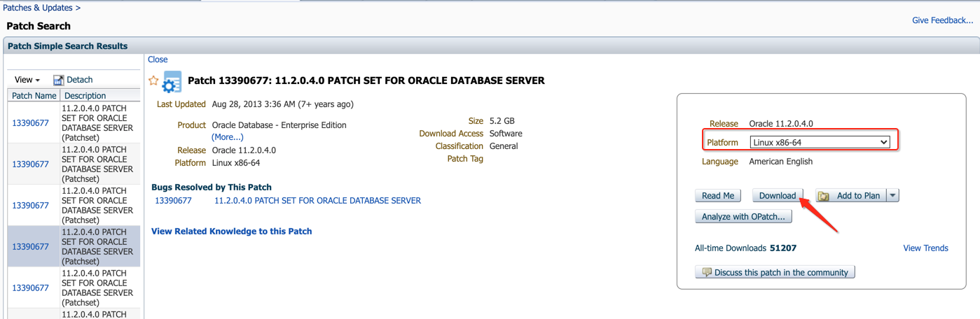Click the American English language value

pos(781,162)
